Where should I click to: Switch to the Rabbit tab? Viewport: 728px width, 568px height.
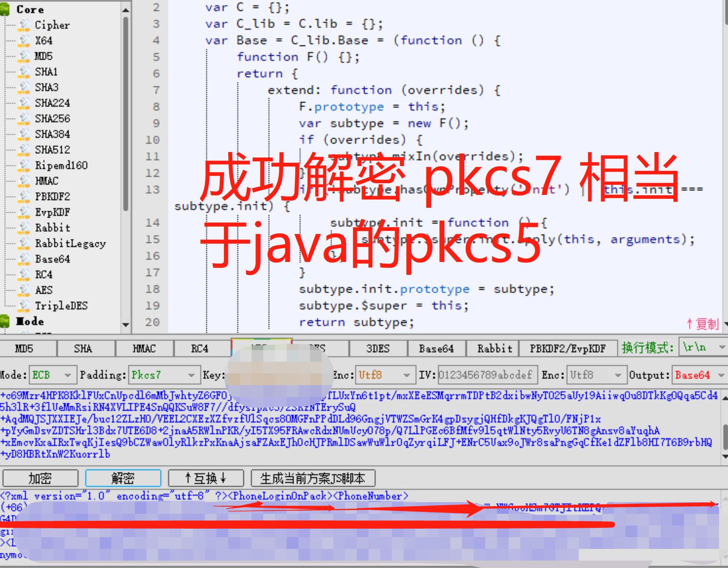tap(493, 348)
